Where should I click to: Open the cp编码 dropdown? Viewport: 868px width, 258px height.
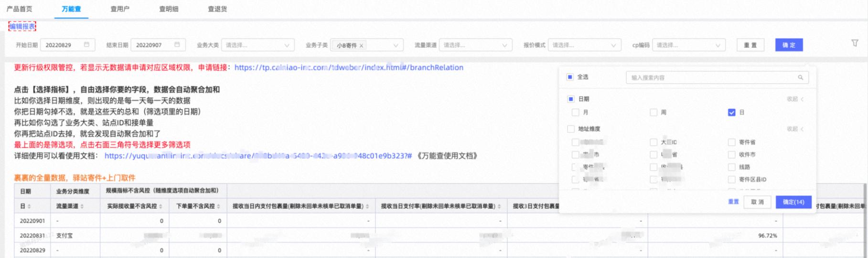[688, 45]
